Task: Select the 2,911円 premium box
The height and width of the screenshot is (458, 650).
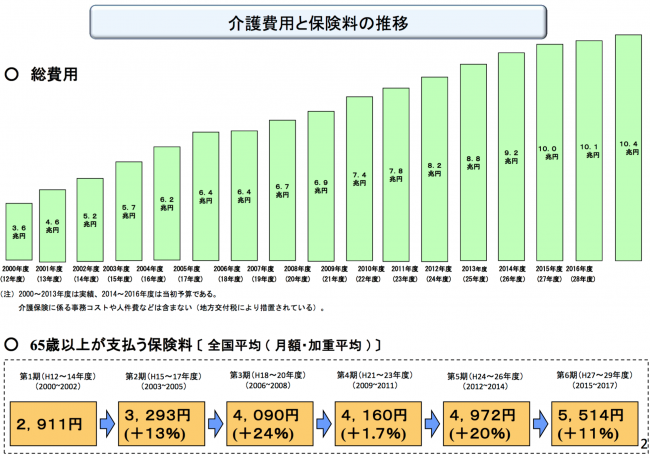Action: pos(52,423)
